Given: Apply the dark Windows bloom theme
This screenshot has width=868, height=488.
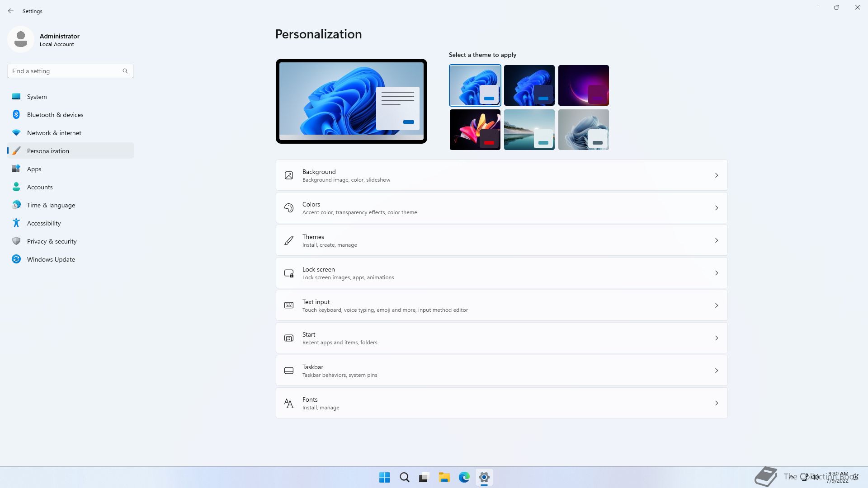Looking at the screenshot, I should click(x=529, y=85).
